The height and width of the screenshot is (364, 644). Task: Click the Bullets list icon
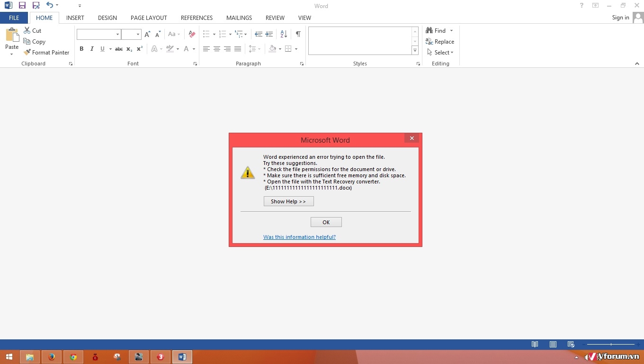point(206,34)
